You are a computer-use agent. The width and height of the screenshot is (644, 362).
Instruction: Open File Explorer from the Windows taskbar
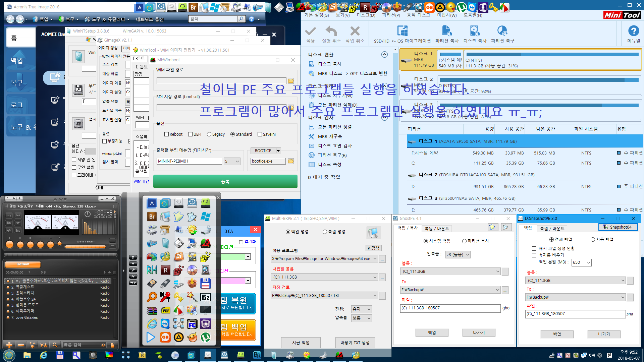point(27,355)
